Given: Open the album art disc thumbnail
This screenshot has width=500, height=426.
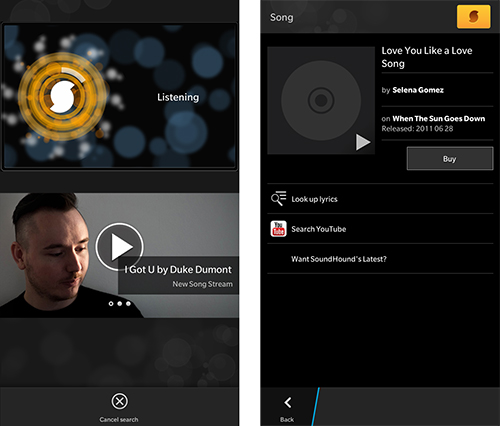Looking at the screenshot, I should pos(321,100).
